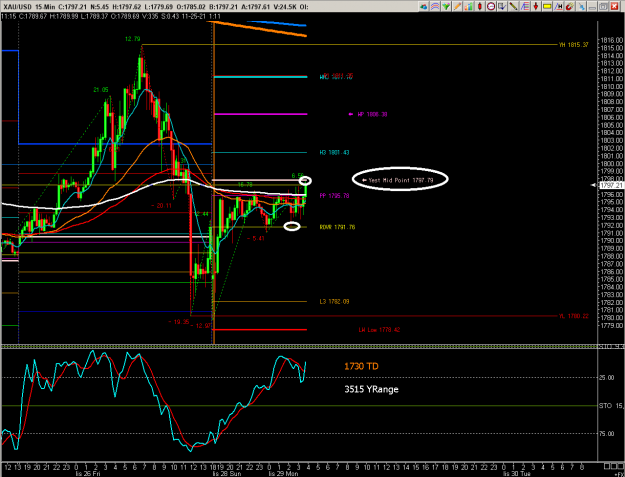This screenshot has width=625, height=477.
Task: Click the LW Low 1778.42 red label
Action: 379,330
